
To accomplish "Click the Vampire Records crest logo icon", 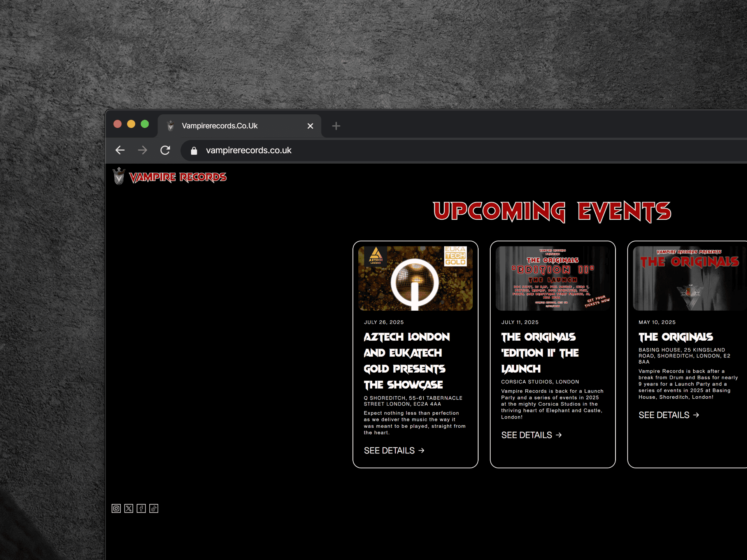I will (119, 177).
